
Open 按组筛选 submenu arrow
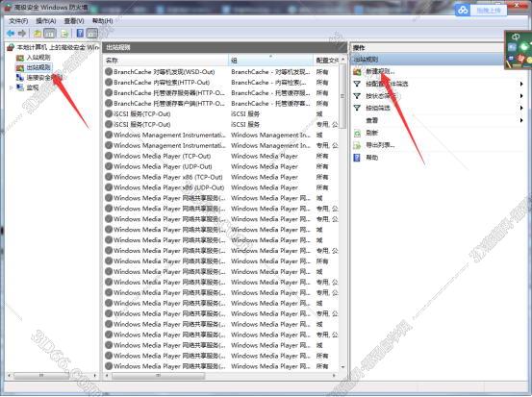pos(521,108)
